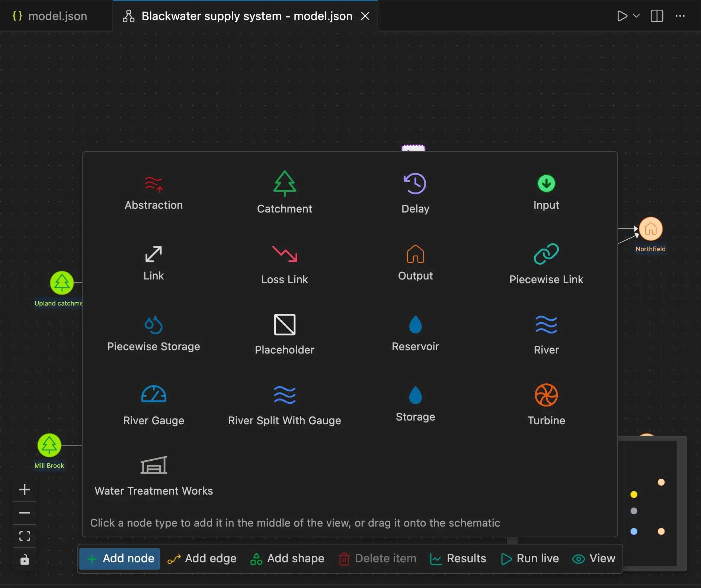Zoom out of the schematic

pos(25,513)
